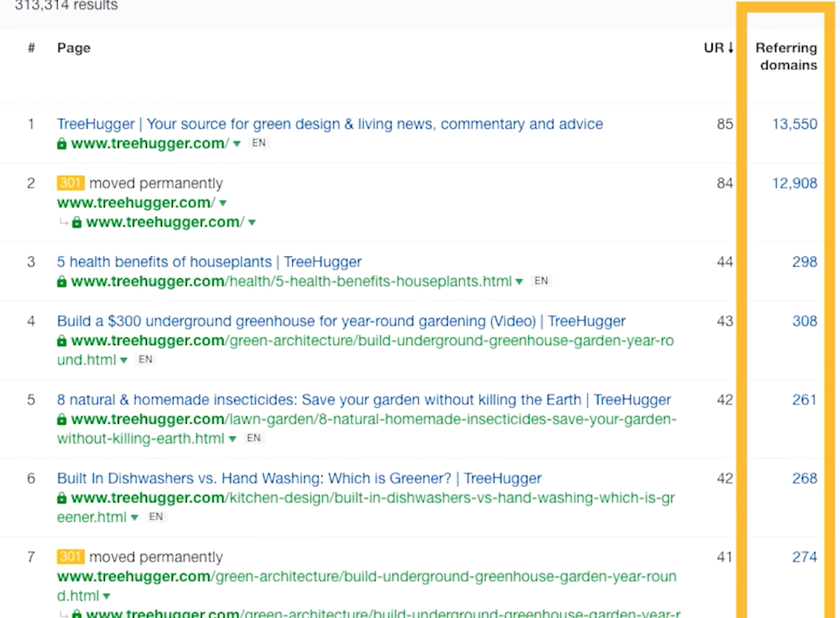Click EN tag on underground greenhouse row 4

[x=145, y=359]
